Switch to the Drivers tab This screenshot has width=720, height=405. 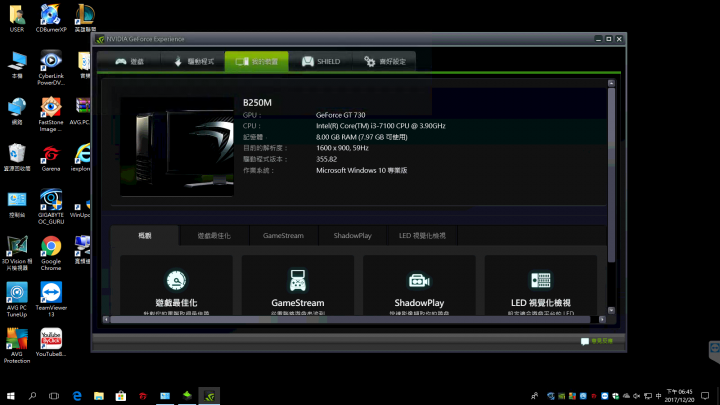tap(193, 61)
